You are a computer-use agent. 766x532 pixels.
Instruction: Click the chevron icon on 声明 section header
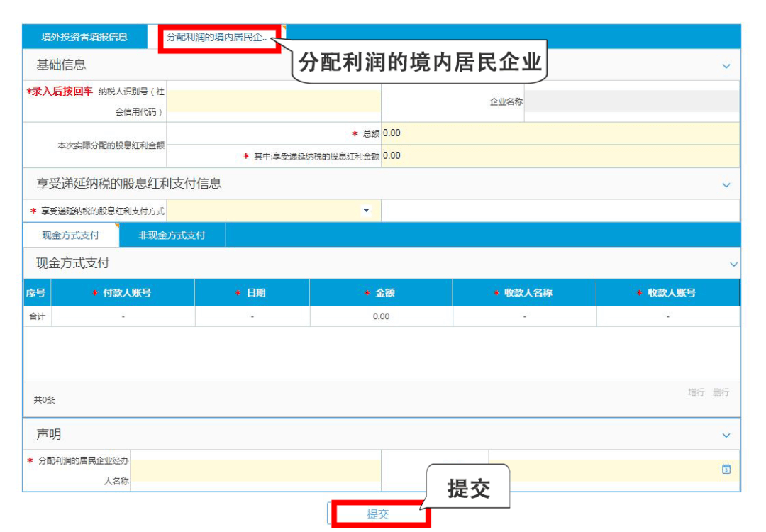(726, 434)
